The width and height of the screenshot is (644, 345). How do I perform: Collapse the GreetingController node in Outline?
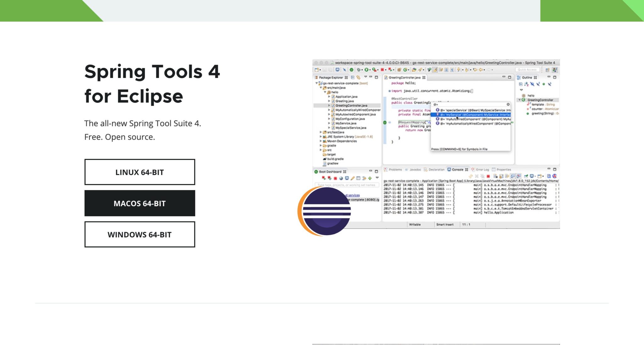pyautogui.click(x=520, y=100)
